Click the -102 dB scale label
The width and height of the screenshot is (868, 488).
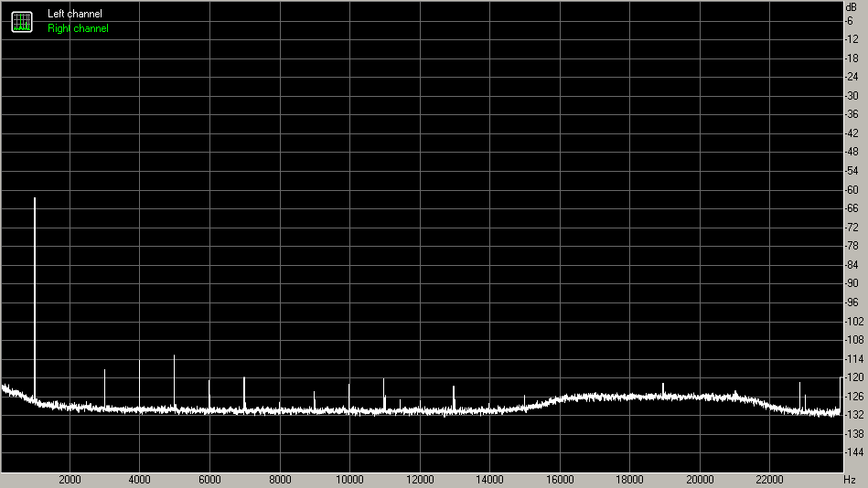coord(854,322)
